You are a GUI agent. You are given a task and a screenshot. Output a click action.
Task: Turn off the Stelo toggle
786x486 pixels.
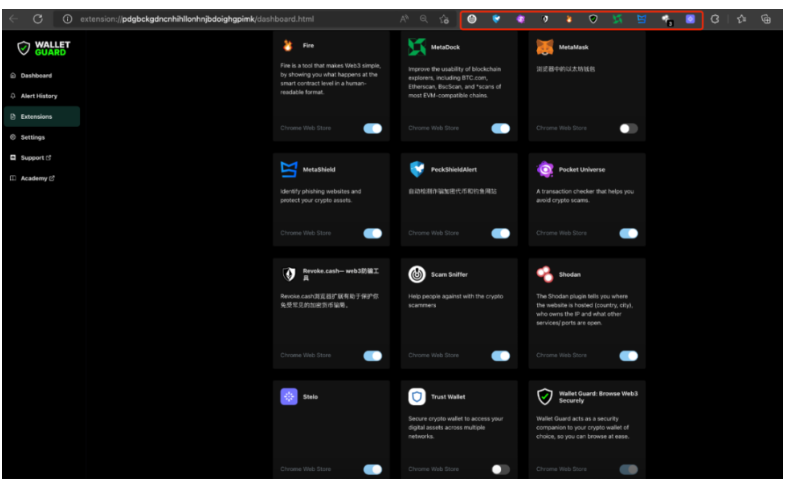[x=372, y=469]
